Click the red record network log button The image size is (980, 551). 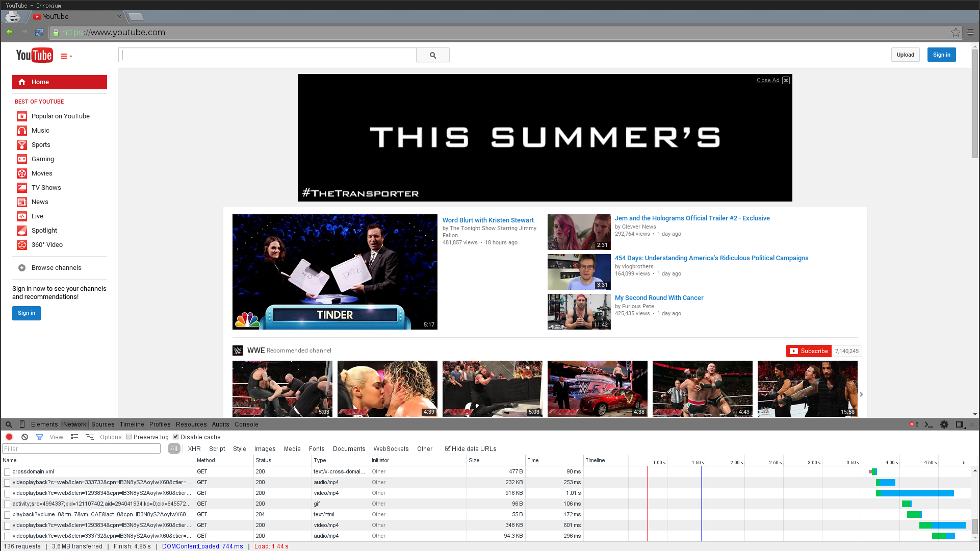pyautogui.click(x=9, y=437)
